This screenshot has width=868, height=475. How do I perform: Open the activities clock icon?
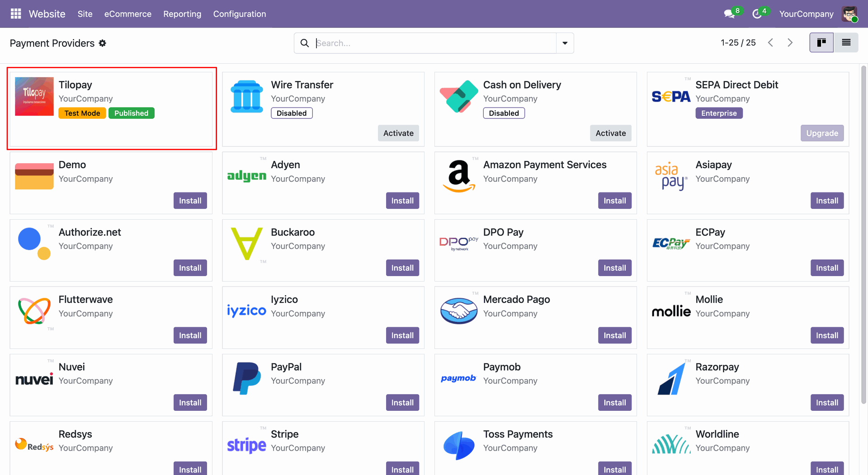tap(757, 14)
